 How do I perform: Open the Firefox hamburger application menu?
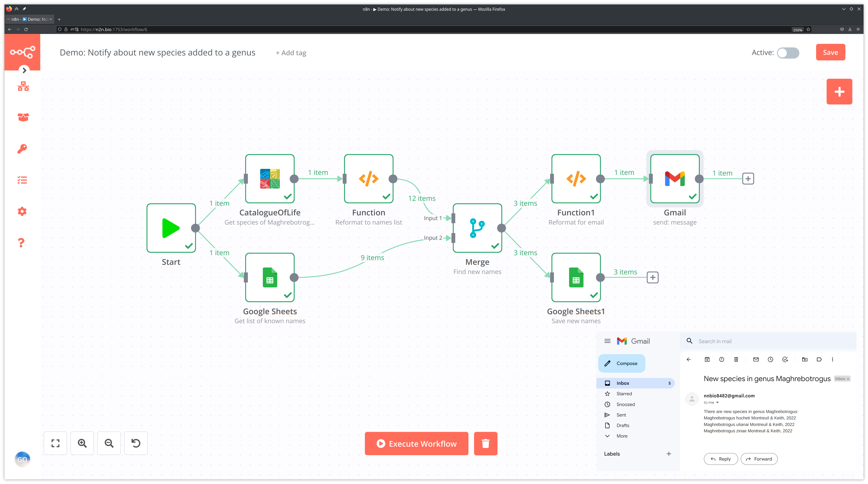(x=858, y=29)
